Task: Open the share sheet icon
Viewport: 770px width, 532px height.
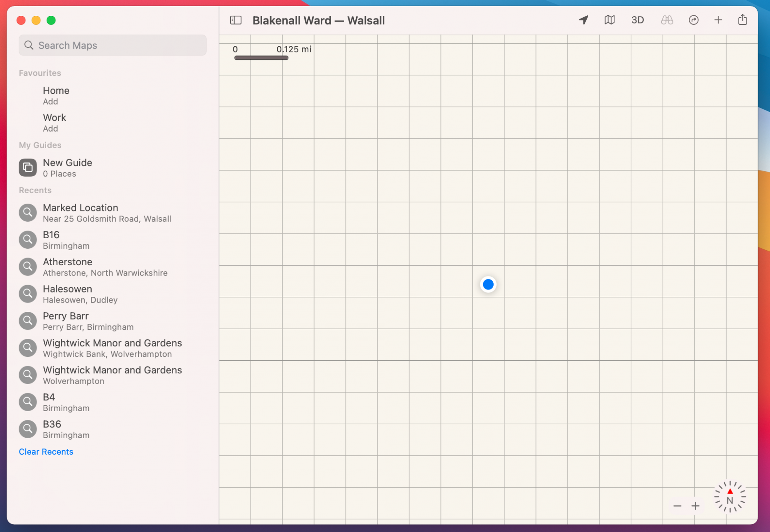Action: click(743, 20)
